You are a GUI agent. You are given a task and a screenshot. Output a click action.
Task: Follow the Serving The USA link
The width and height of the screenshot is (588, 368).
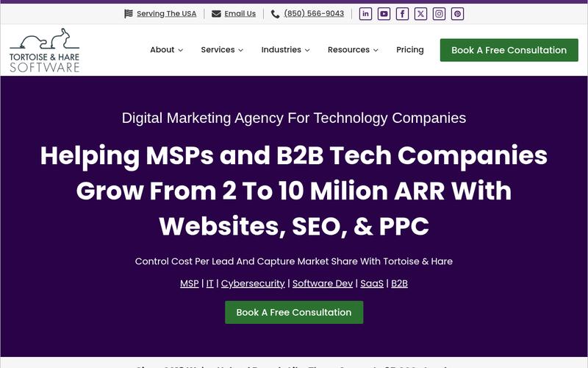(x=167, y=14)
